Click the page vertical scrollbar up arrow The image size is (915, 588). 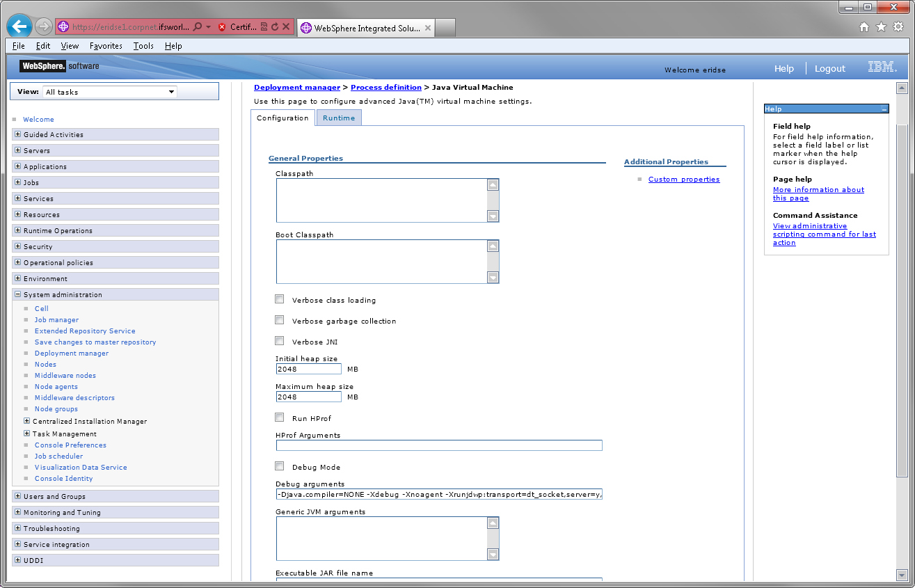click(902, 88)
